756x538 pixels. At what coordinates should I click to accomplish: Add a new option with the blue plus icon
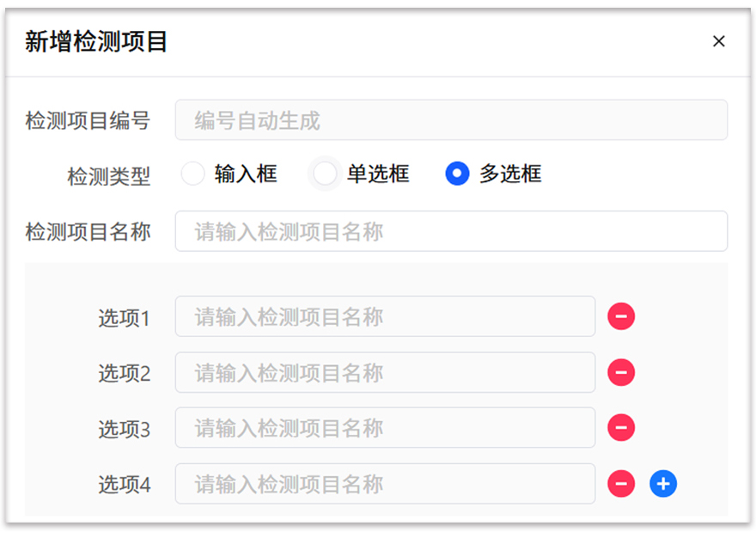coord(662,485)
